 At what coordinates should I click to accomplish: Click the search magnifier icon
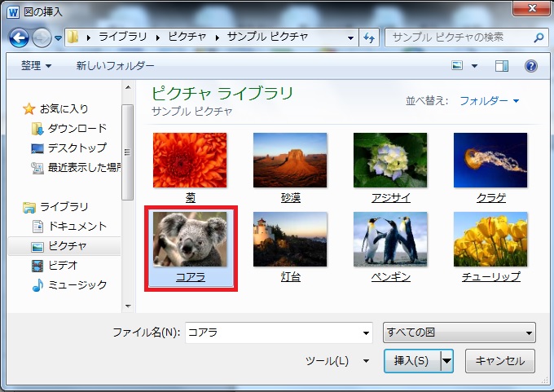pyautogui.click(x=539, y=37)
